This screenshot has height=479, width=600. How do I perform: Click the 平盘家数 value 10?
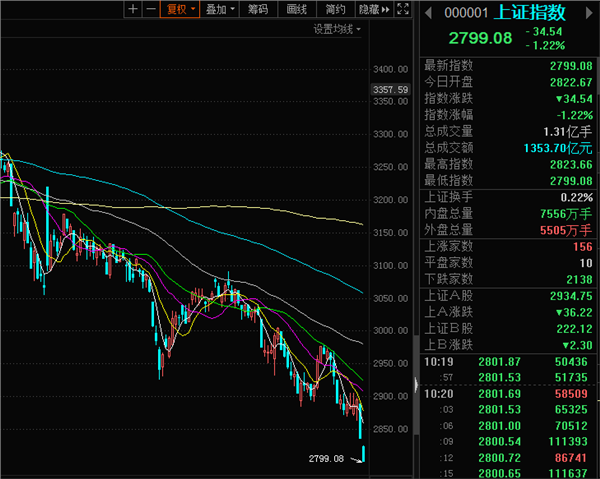tap(586, 263)
